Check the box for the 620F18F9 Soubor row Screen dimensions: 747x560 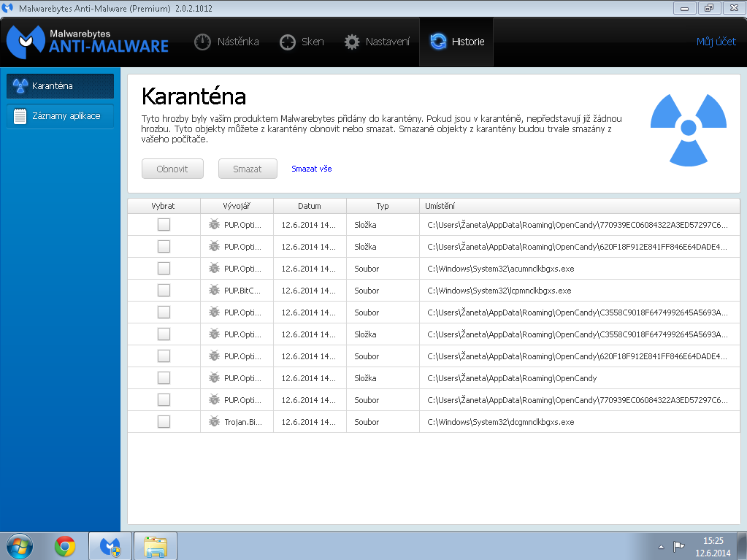point(164,356)
